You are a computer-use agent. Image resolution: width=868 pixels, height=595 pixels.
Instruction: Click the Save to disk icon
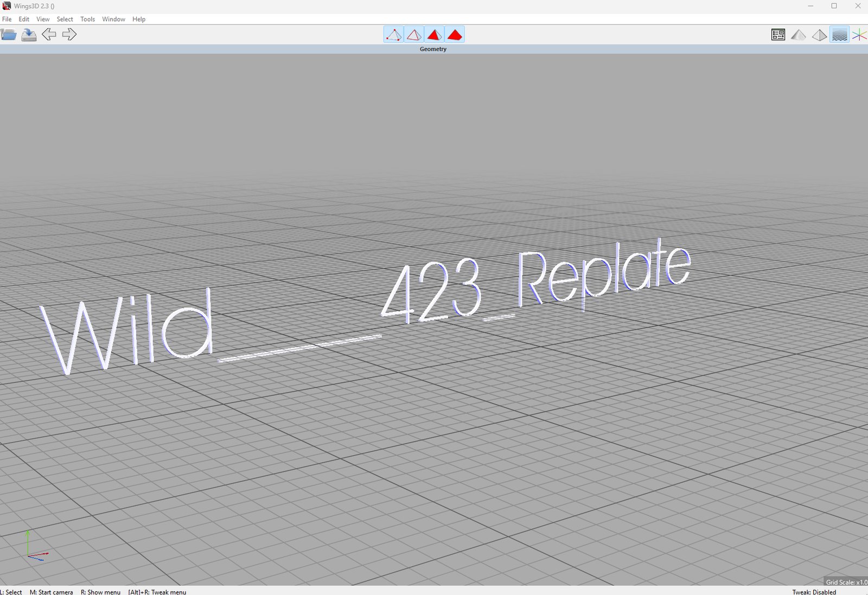(29, 35)
